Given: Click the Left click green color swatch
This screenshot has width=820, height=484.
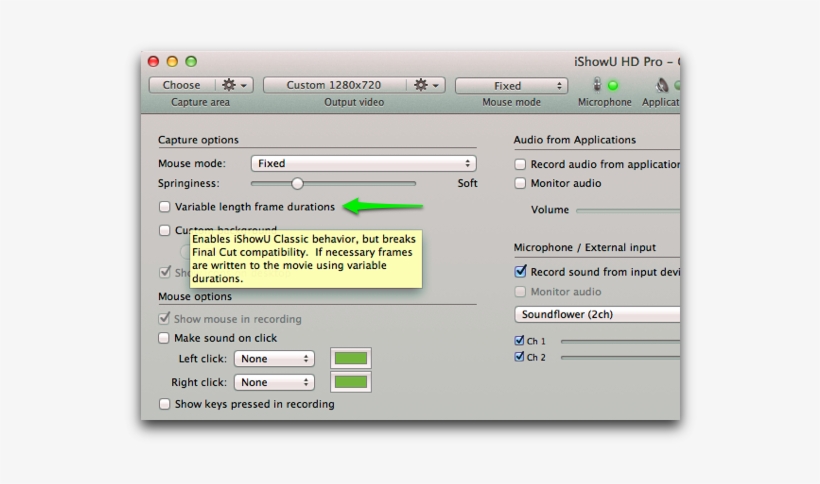Looking at the screenshot, I should point(350,358).
